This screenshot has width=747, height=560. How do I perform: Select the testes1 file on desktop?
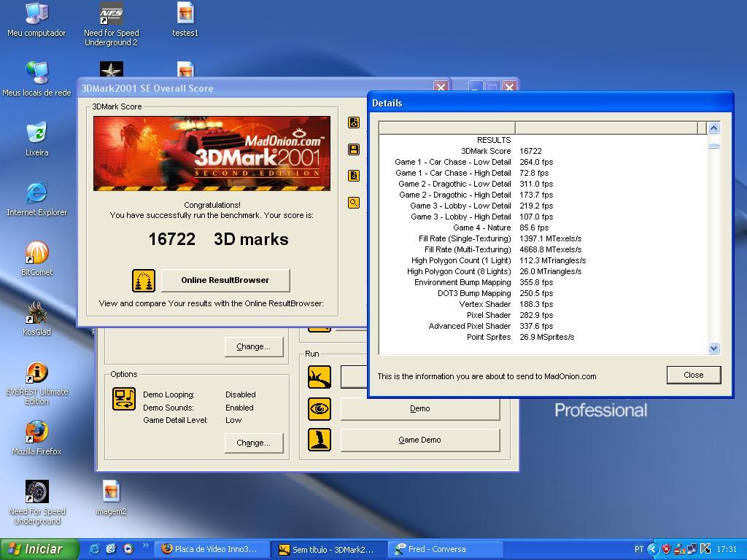(x=185, y=21)
